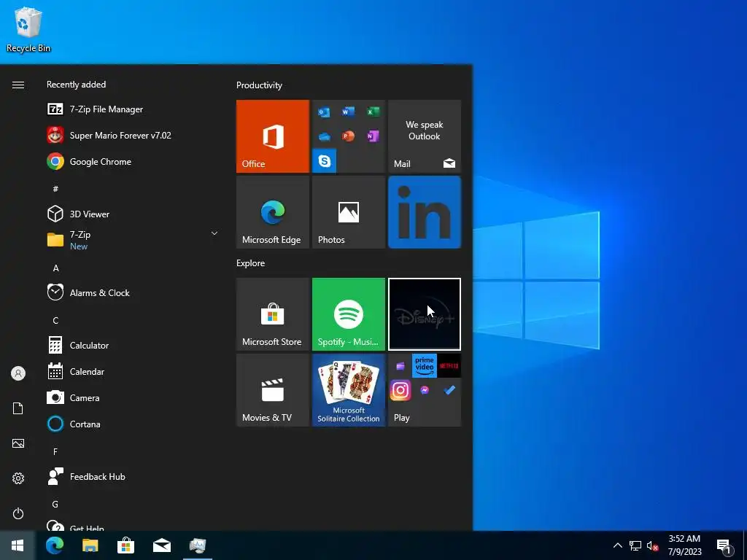Open Alarms & Clock app

(x=133, y=292)
